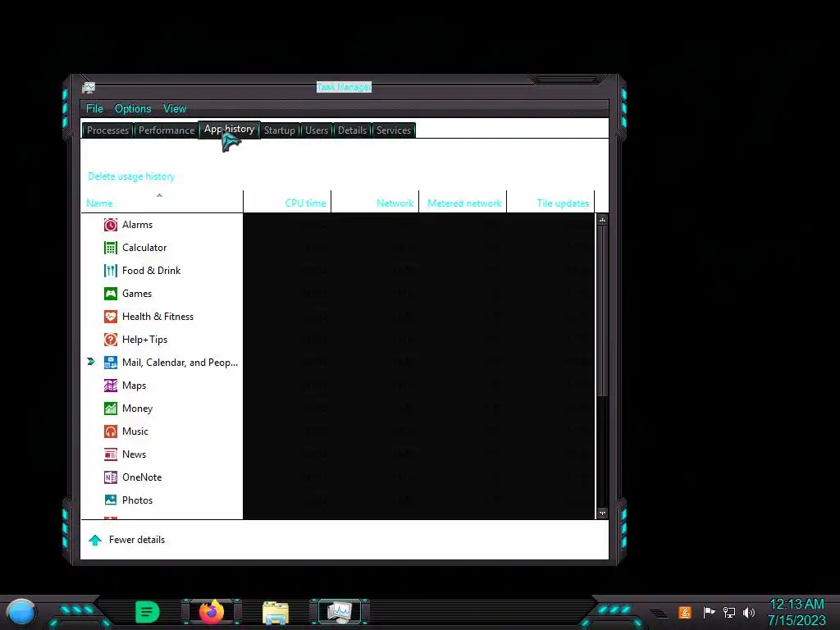Switch to the Startup tab
Viewport: 840px width, 630px height.
tap(280, 130)
